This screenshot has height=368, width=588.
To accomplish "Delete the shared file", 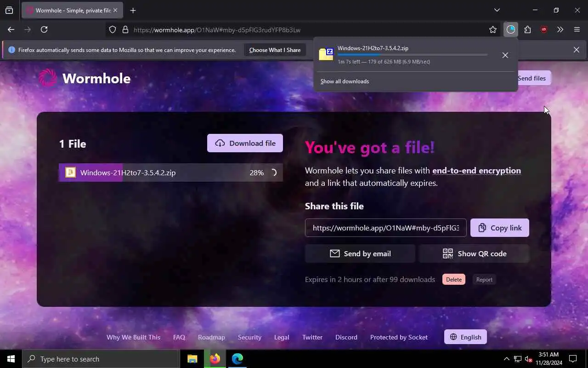I will [454, 279].
